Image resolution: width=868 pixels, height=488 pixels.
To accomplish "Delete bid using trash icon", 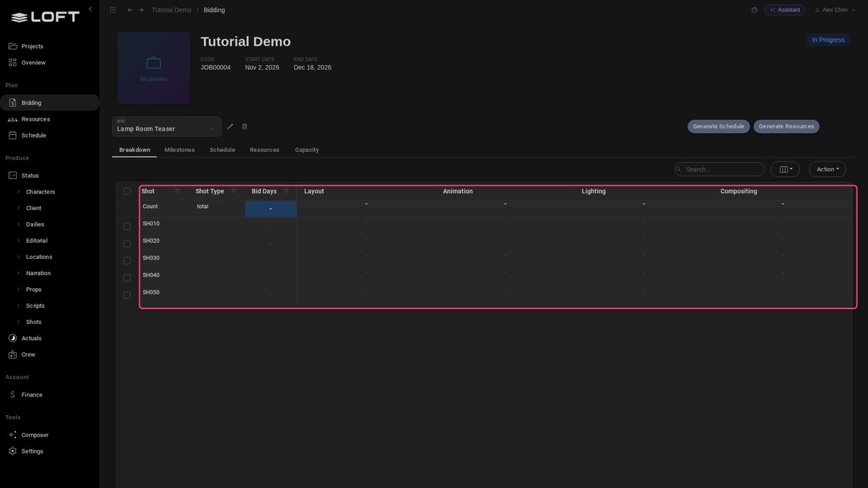I will pyautogui.click(x=245, y=127).
